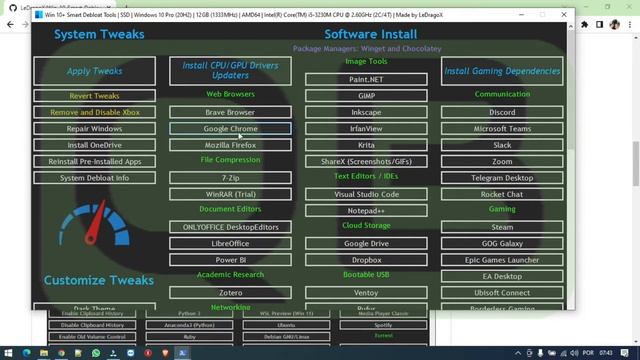The image size is (640, 360).
Task: Install Brave Browser
Action: tap(231, 112)
